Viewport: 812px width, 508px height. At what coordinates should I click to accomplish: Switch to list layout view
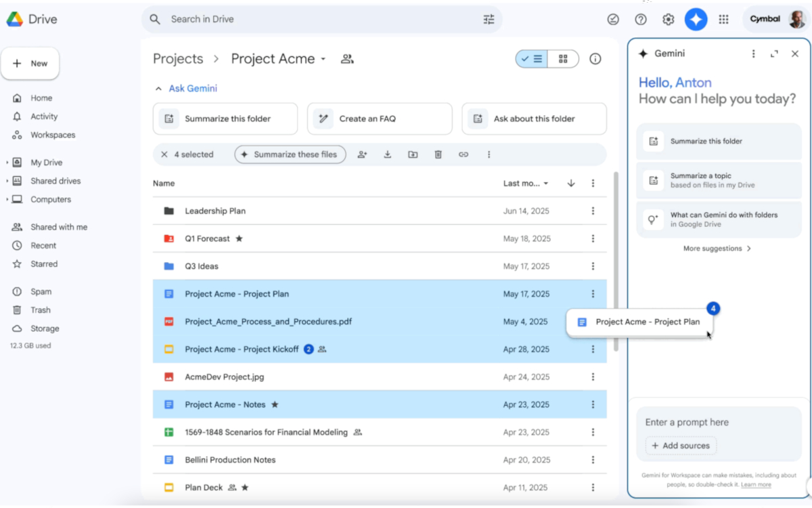532,59
